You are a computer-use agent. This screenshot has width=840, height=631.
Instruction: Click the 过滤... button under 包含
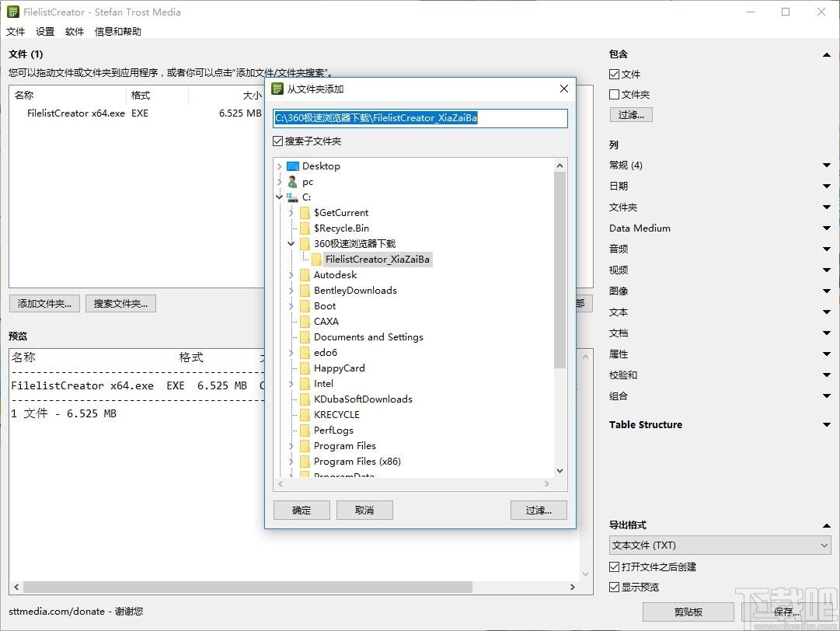pos(630,115)
